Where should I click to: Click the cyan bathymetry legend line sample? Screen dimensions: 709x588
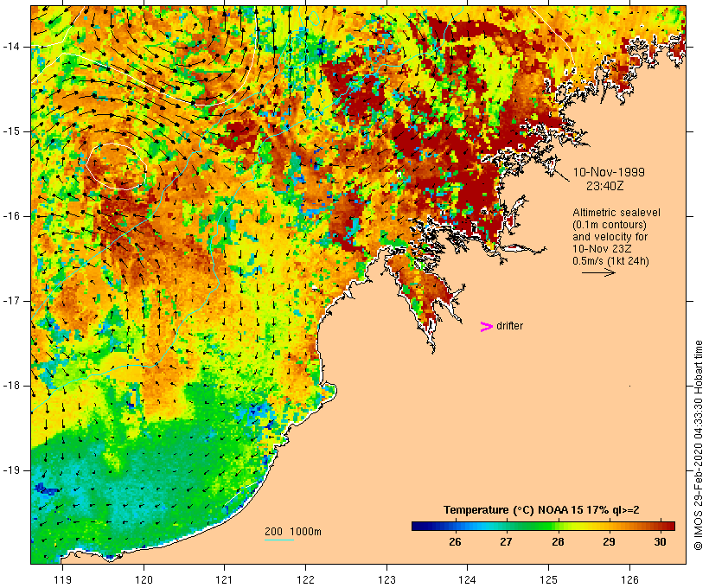(x=279, y=540)
